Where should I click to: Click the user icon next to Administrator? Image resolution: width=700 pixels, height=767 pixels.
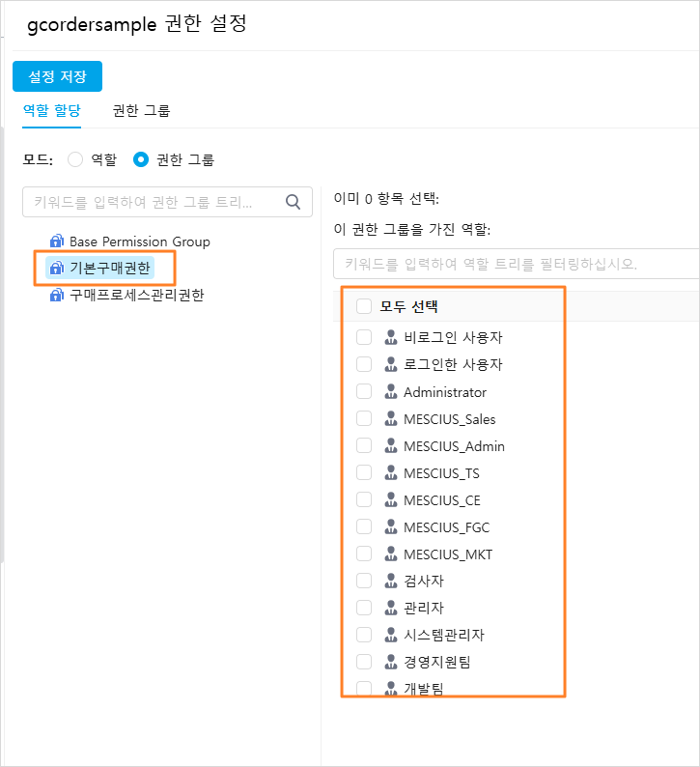pos(391,391)
